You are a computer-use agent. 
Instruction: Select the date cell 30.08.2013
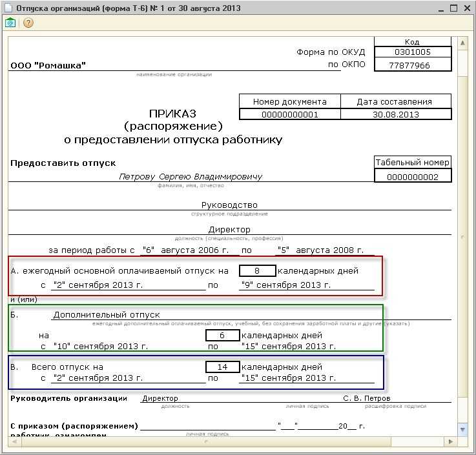click(x=396, y=114)
